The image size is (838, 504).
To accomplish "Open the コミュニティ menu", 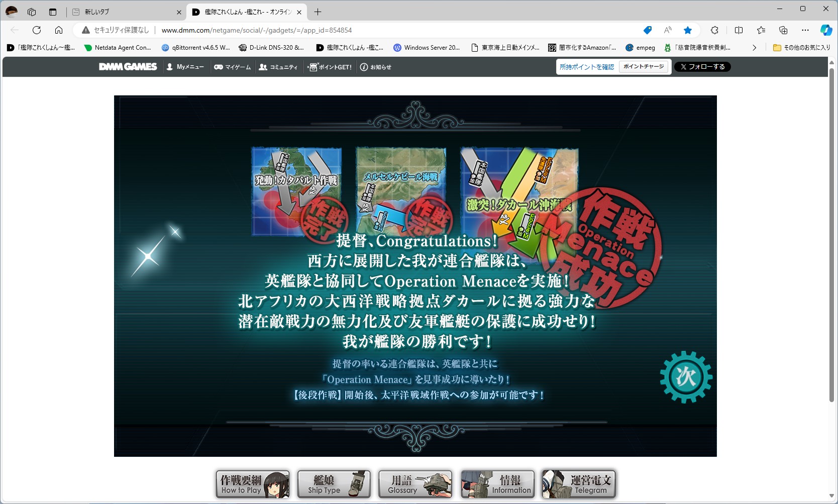I will point(278,67).
